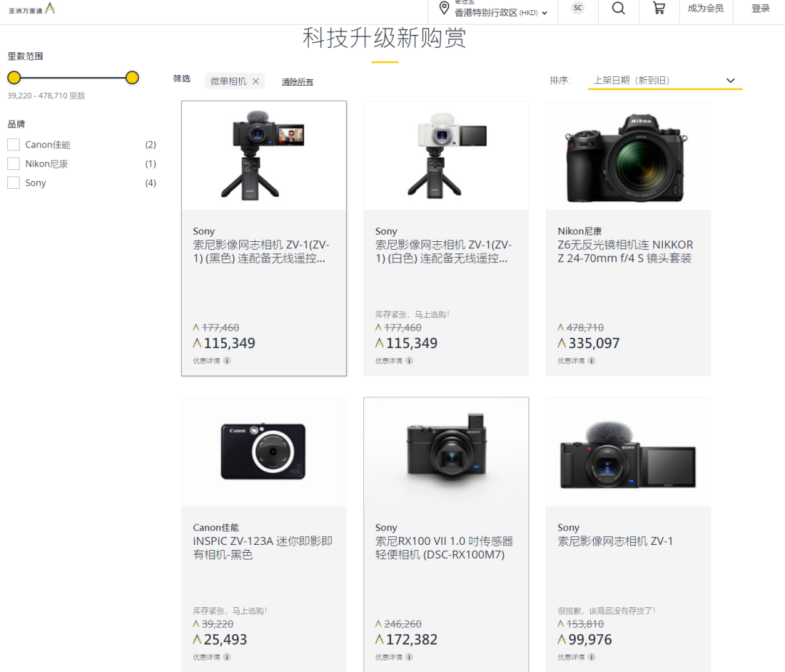The width and height of the screenshot is (785, 672).
Task: Open the Canon iNSPiC ZV-123A image
Action: coord(264,452)
